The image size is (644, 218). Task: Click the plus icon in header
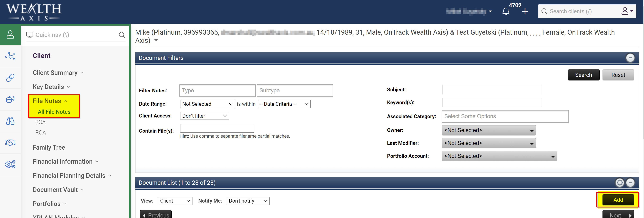pos(525,12)
